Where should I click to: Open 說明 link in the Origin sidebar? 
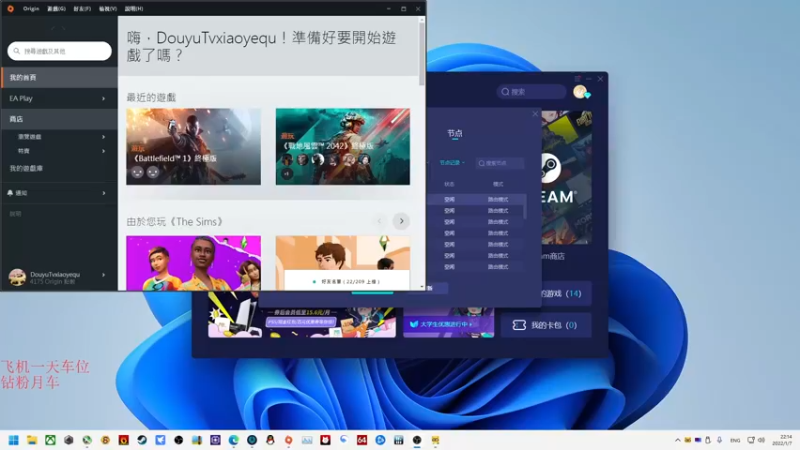point(15,214)
